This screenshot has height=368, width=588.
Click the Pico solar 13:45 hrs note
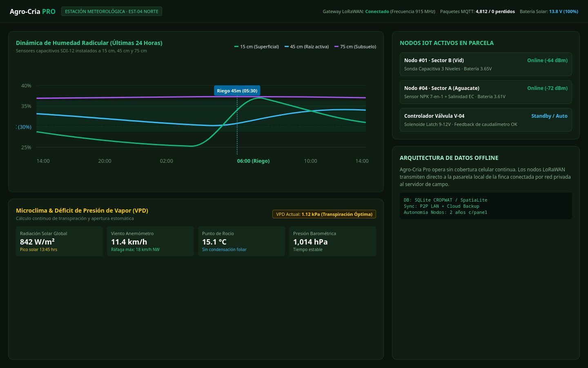38,249
